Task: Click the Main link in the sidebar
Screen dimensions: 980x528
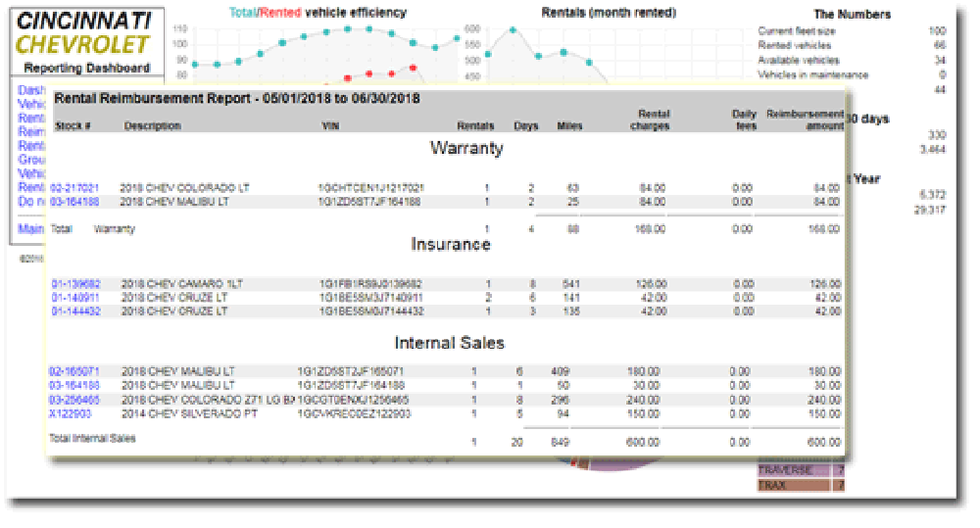Action: pyautogui.click(x=30, y=228)
